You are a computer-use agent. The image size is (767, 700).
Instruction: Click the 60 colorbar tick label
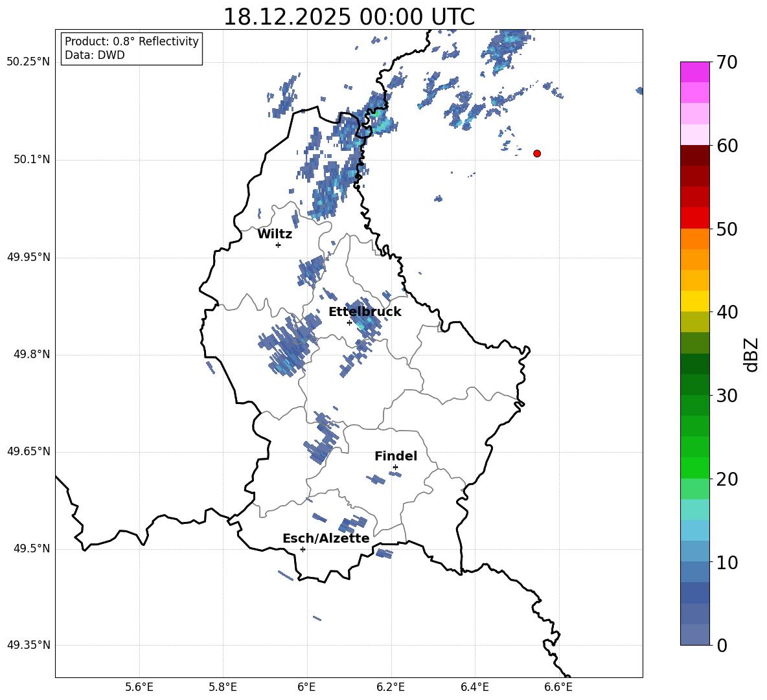pos(727,146)
